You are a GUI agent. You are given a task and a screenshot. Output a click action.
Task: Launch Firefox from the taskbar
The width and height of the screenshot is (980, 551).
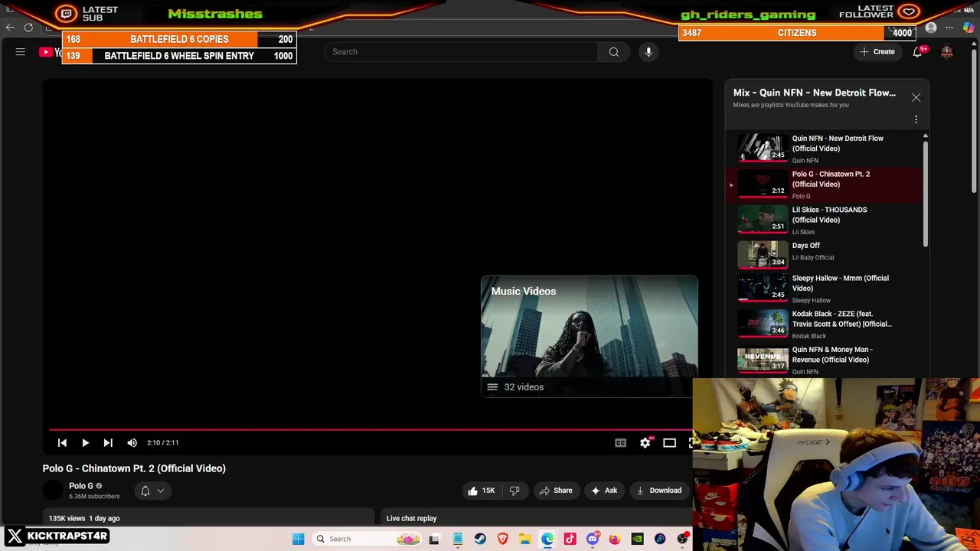[615, 539]
